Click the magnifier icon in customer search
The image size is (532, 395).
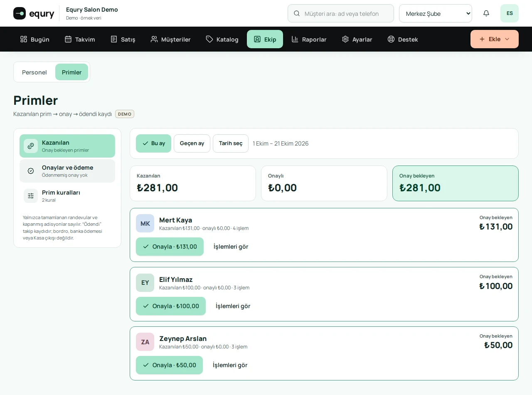coord(297,13)
